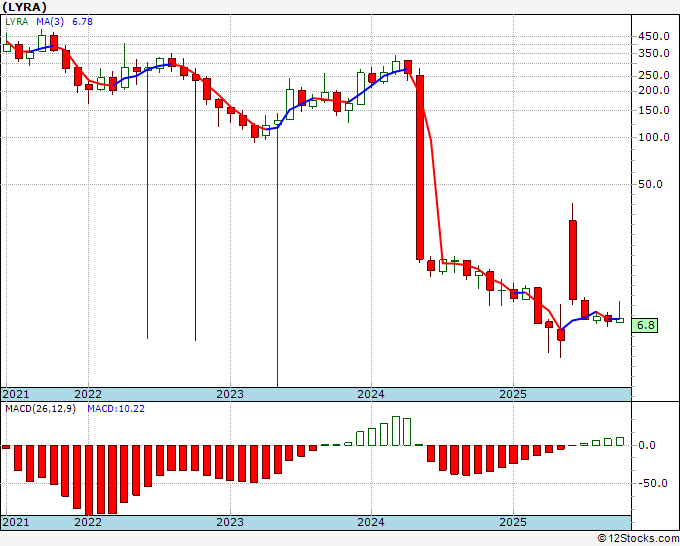The width and height of the screenshot is (680, 546).
Task: Click the 6.78 moving average value
Action: point(82,22)
